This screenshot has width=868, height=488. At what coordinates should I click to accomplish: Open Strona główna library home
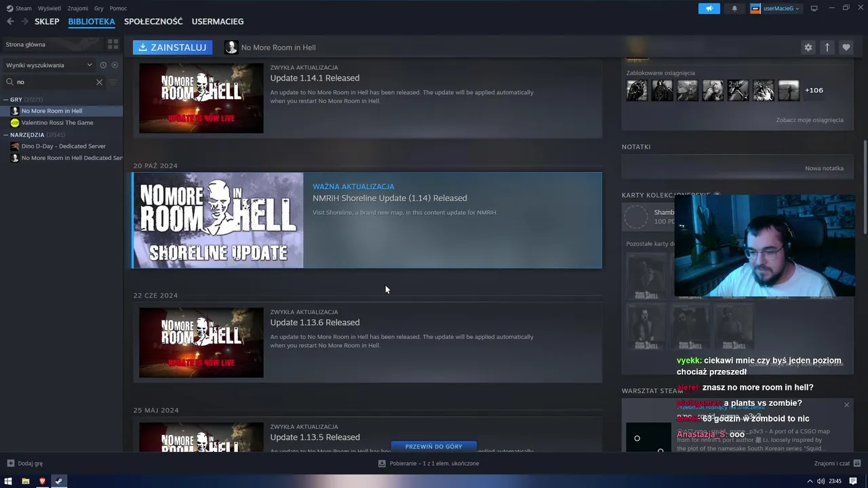(53, 44)
